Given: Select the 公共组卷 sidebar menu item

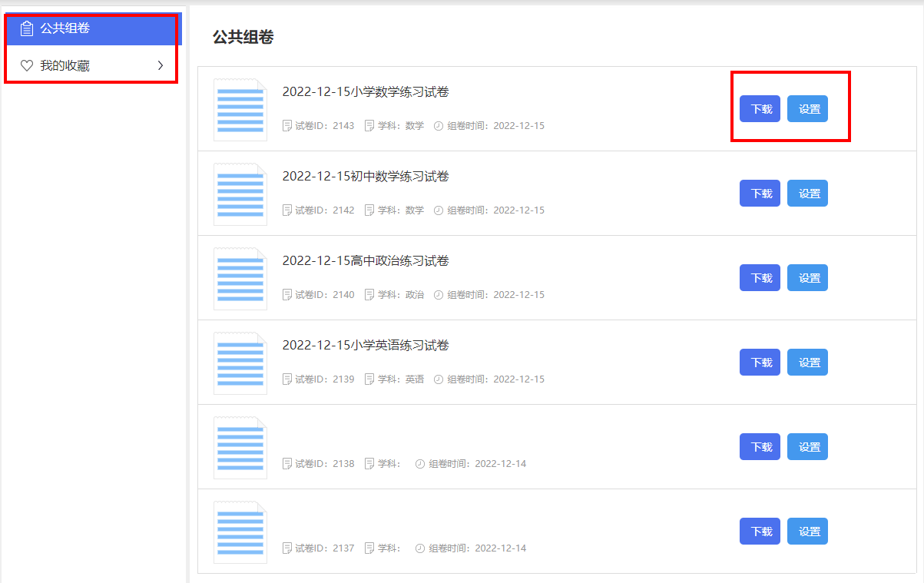Looking at the screenshot, I should point(65,28).
